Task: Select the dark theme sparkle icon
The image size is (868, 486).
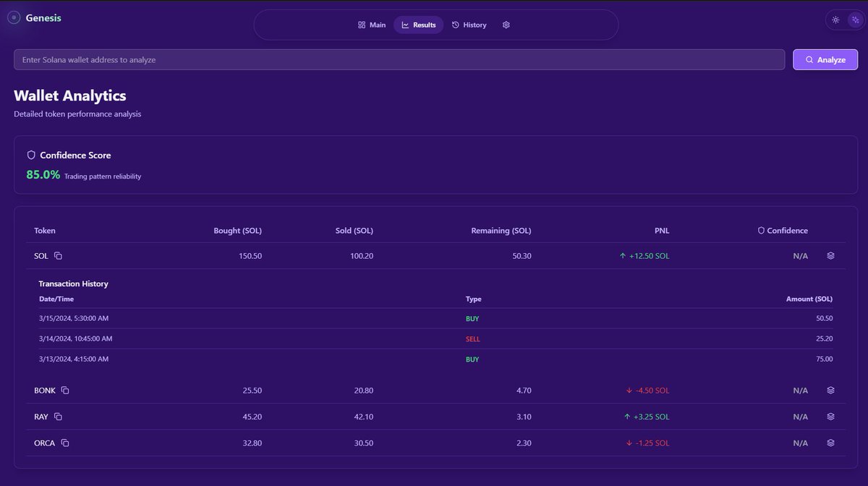Action: click(x=855, y=20)
